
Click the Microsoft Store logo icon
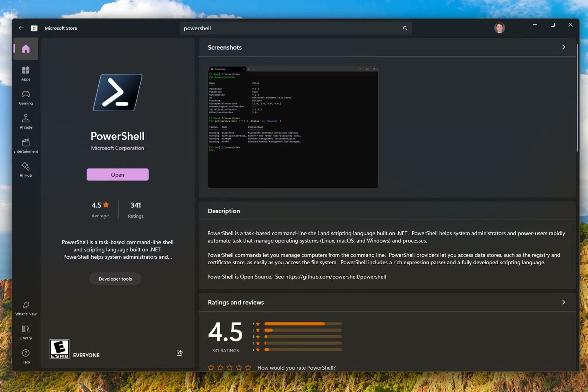point(34,28)
